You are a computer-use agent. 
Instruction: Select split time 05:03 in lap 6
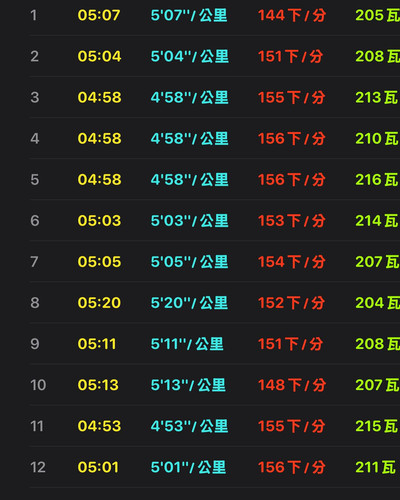point(99,221)
